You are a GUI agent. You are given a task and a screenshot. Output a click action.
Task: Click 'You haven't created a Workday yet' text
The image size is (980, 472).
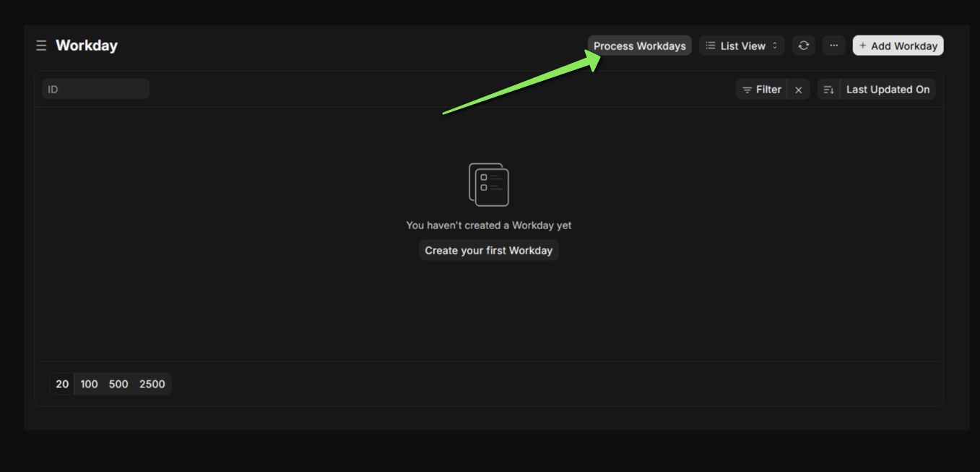point(489,226)
